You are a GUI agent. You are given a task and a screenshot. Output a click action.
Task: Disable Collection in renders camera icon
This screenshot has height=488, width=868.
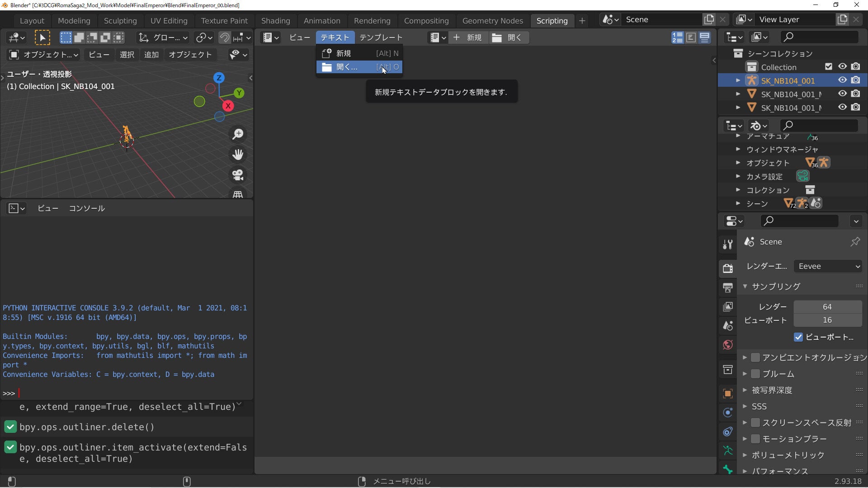(855, 66)
